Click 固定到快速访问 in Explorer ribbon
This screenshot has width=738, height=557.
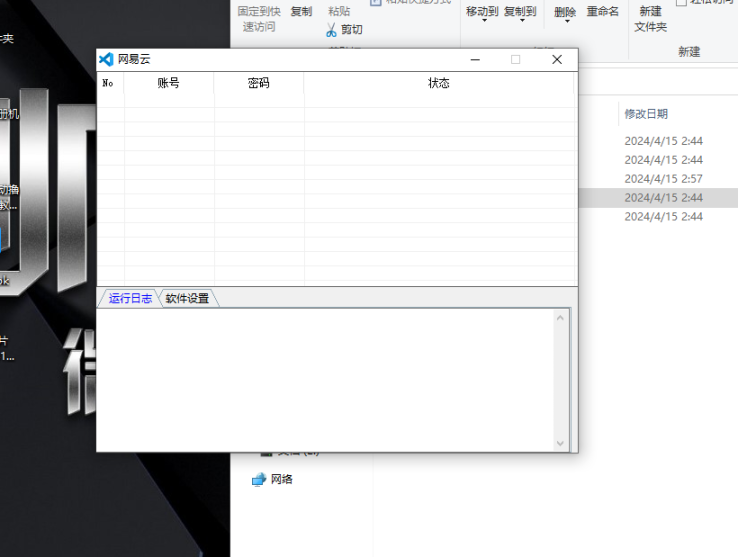[x=259, y=19]
